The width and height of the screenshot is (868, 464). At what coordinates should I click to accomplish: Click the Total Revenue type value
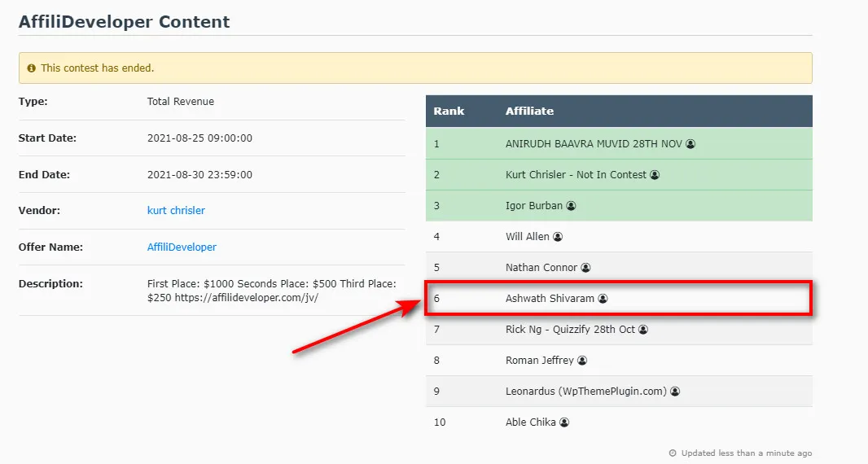click(x=181, y=101)
